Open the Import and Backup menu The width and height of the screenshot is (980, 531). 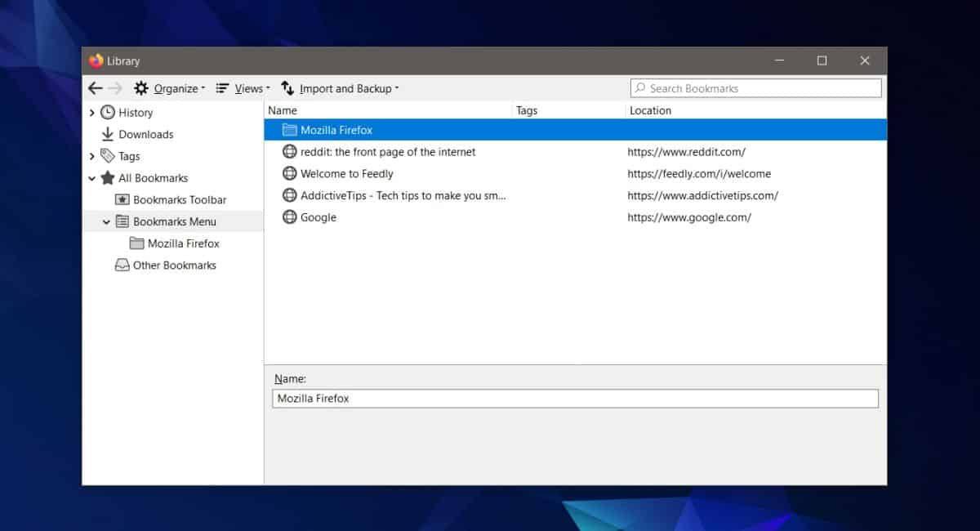click(x=340, y=88)
